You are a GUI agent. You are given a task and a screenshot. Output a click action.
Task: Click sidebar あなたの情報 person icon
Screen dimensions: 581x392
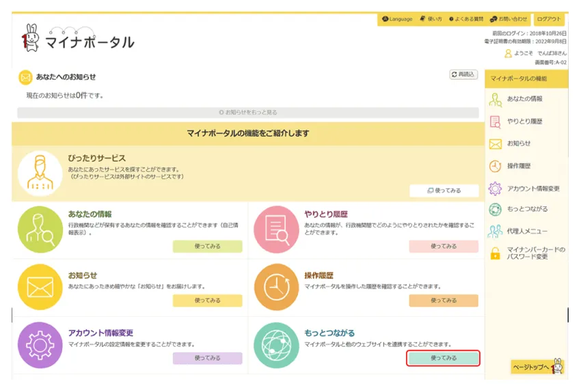(495, 100)
